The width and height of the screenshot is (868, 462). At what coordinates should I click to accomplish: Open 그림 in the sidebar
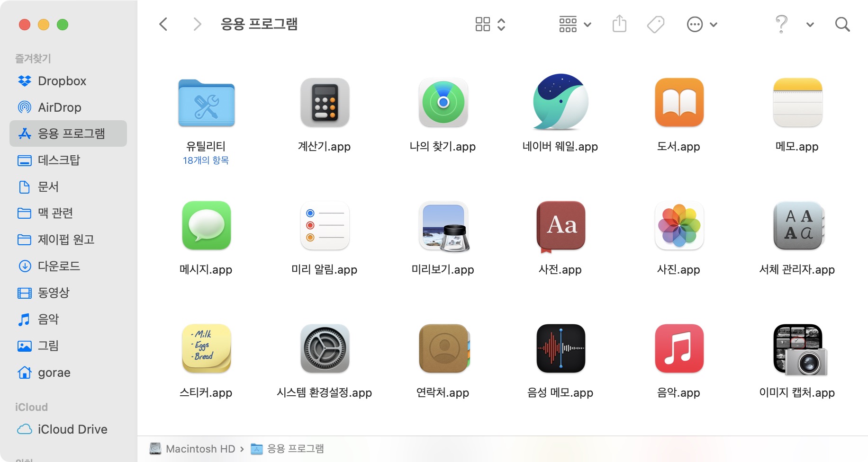(68, 346)
